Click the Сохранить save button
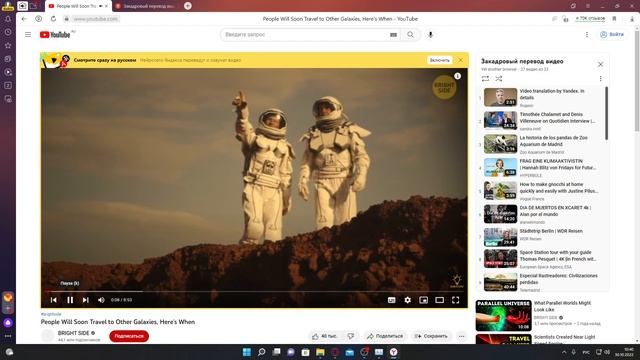Image resolution: width=640 pixels, height=360 pixels. [431, 336]
